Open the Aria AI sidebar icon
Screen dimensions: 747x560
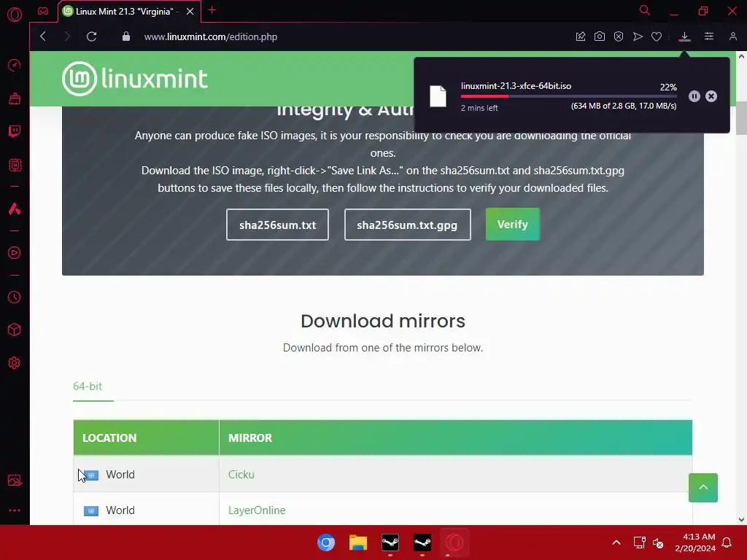15,209
